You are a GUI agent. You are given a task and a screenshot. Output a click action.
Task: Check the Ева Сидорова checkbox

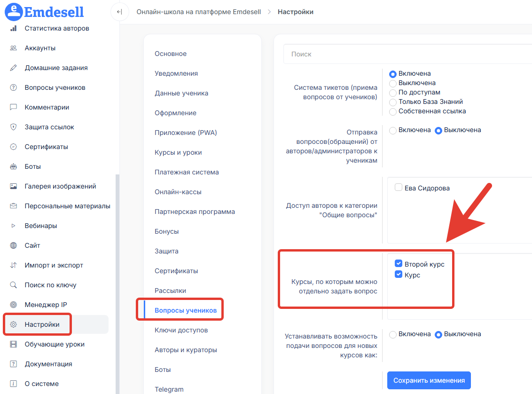(x=399, y=188)
